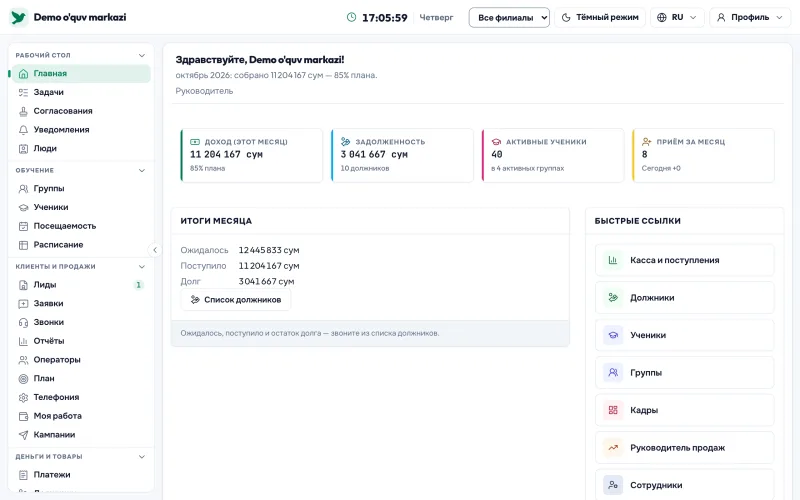This screenshot has width=800, height=500.
Task: Click the Задолженность stat card
Action: point(402,155)
